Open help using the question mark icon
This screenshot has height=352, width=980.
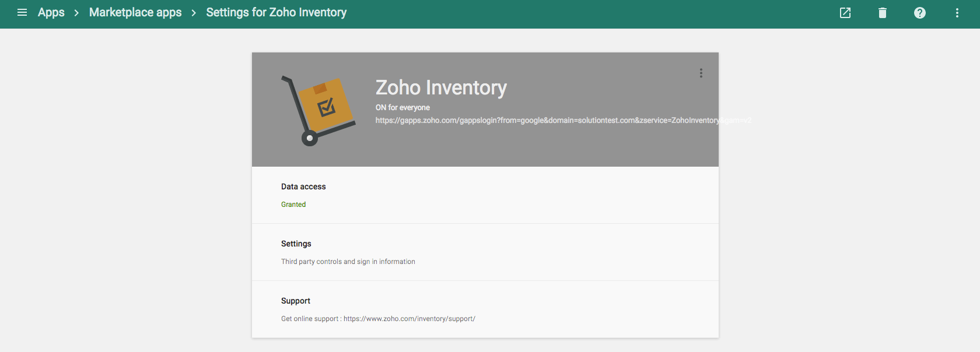[x=919, y=12]
